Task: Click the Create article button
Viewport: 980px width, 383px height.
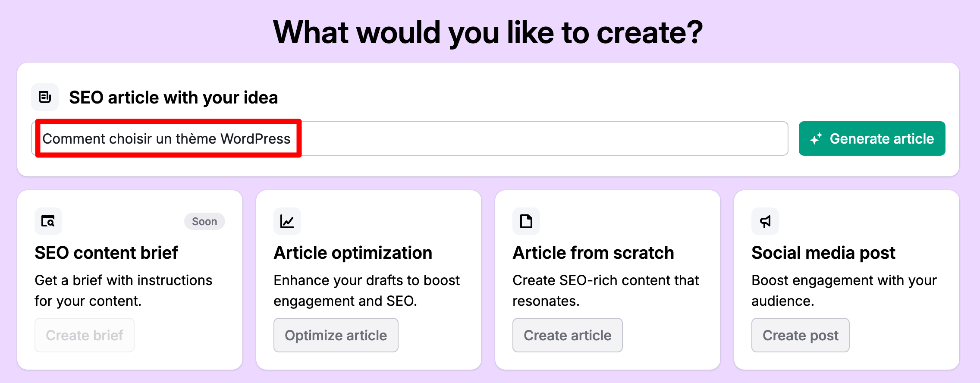Action: 568,335
